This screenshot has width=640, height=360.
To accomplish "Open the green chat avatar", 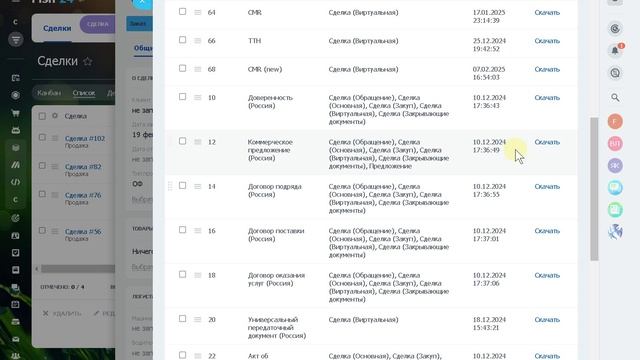I will pos(615,209).
